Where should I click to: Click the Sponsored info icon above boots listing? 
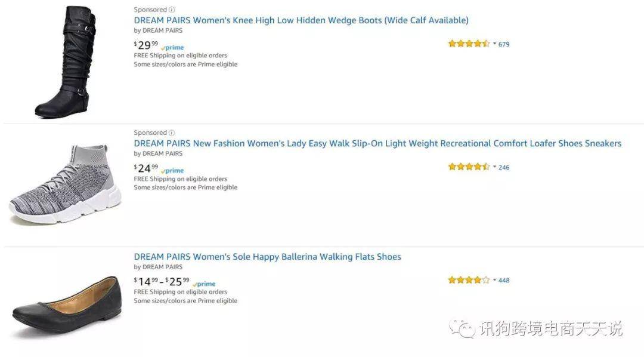point(172,10)
